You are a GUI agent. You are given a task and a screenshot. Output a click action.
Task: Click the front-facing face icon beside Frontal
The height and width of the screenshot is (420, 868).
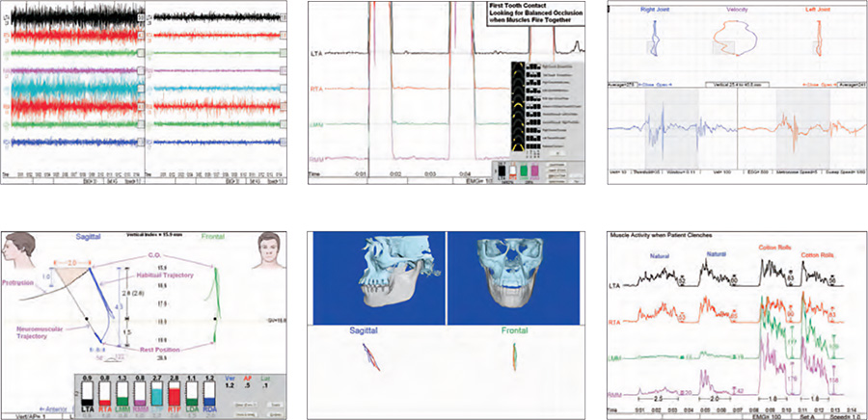270,250
